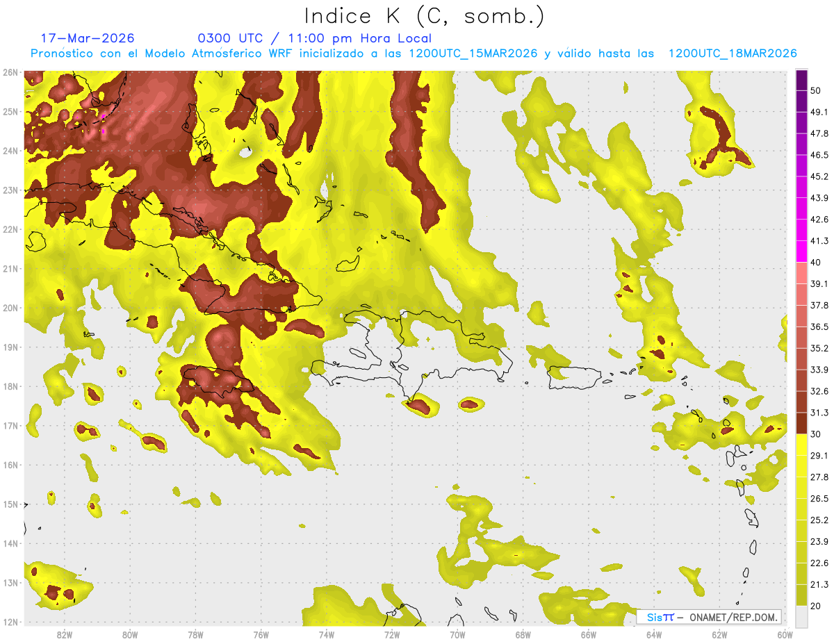This screenshot has width=834, height=644.
Task: Click the latitude axis label "19N"
Action: [x=10, y=347]
